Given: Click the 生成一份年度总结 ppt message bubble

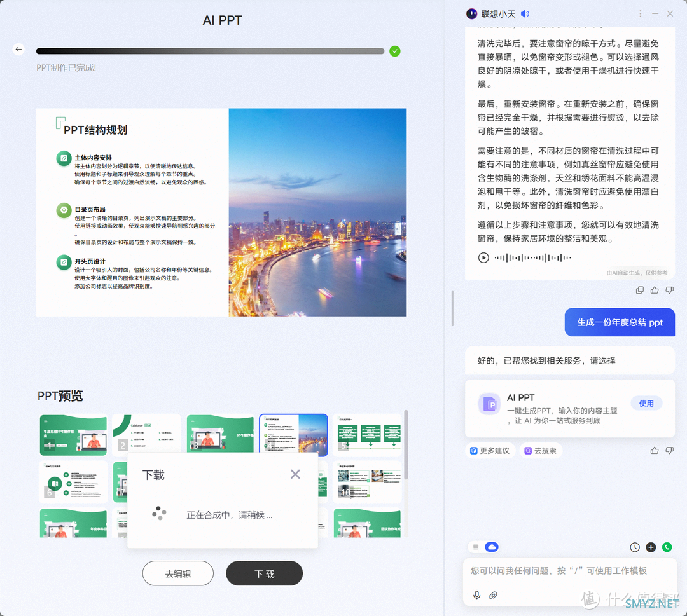Looking at the screenshot, I should tap(620, 323).
